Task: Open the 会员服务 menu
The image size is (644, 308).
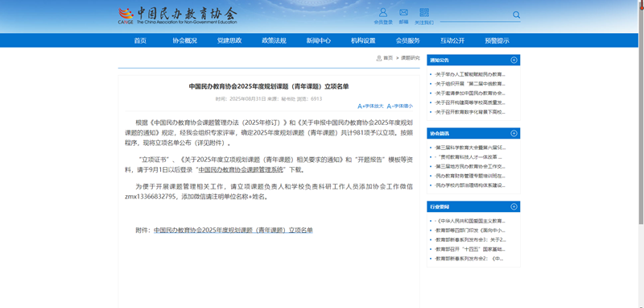Action: coord(408,40)
